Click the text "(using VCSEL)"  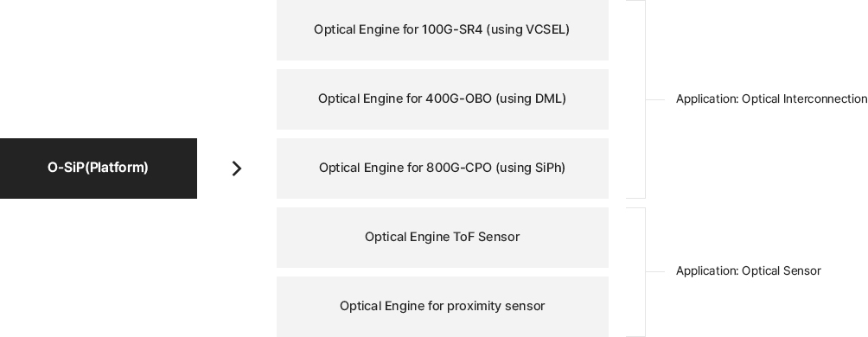pos(527,30)
